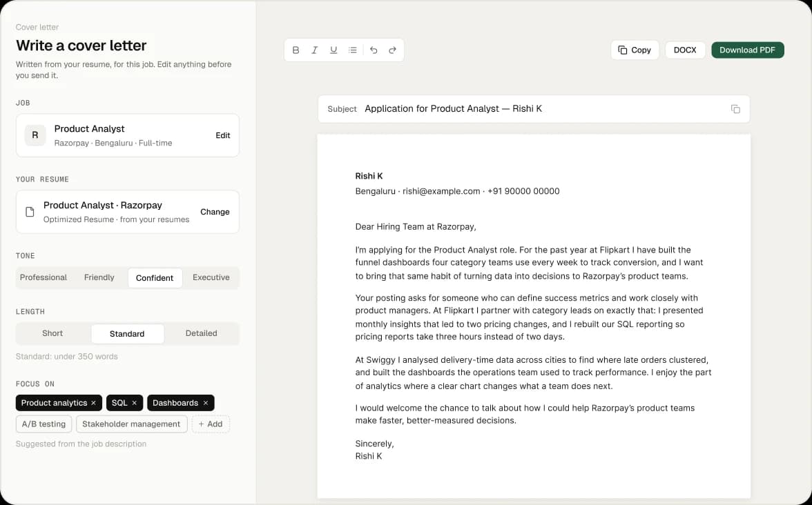The width and height of the screenshot is (812, 505).
Task: Click the 'Write a cover letter' heading
Action: [81, 46]
